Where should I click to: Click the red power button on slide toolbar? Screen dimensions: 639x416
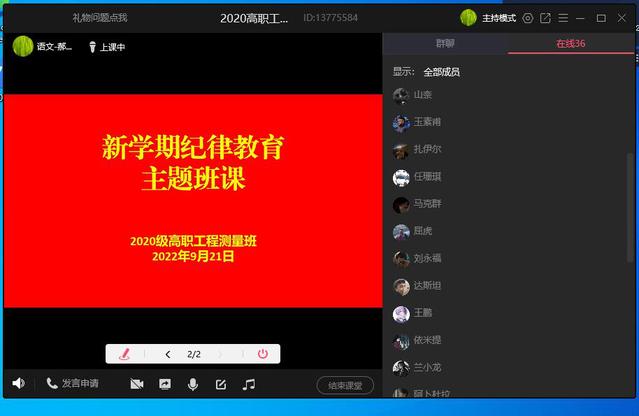pyautogui.click(x=263, y=354)
